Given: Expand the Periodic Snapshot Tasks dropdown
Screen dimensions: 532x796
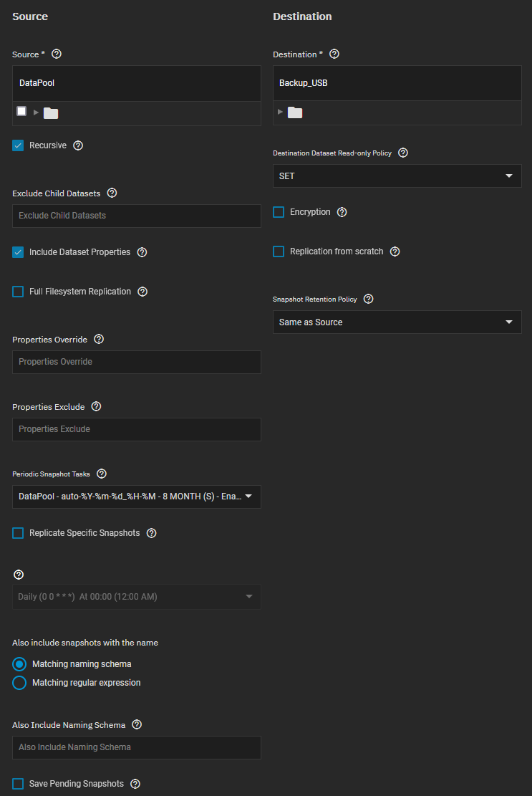Looking at the screenshot, I should tap(136, 497).
